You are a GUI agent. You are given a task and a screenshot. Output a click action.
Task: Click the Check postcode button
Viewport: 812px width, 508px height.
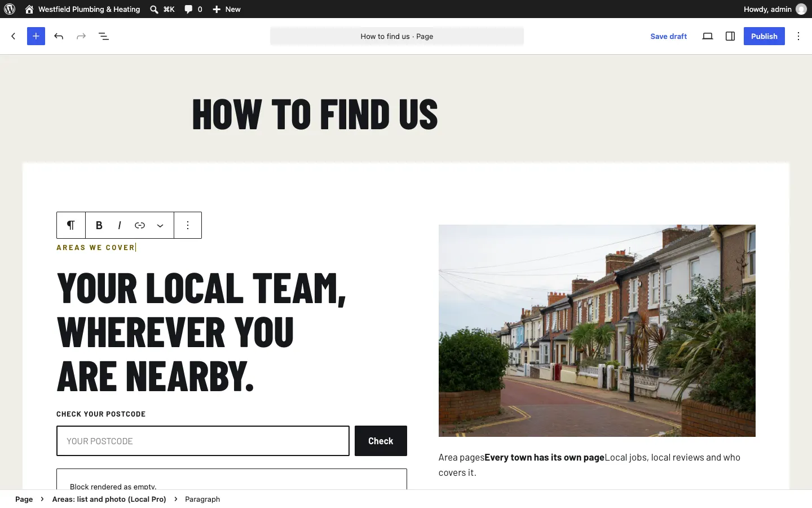point(381,441)
